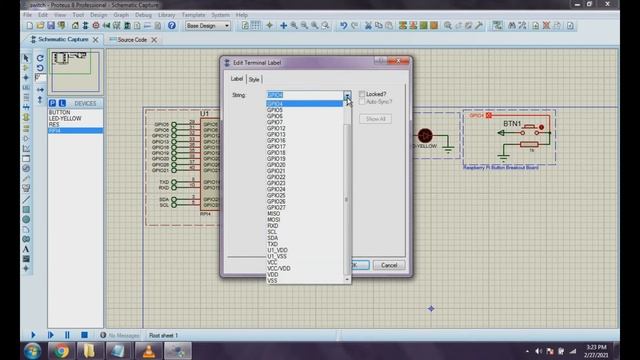The height and width of the screenshot is (360, 640).
Task: Go to the Home page icon in toolbar
Action: pos(75,26)
